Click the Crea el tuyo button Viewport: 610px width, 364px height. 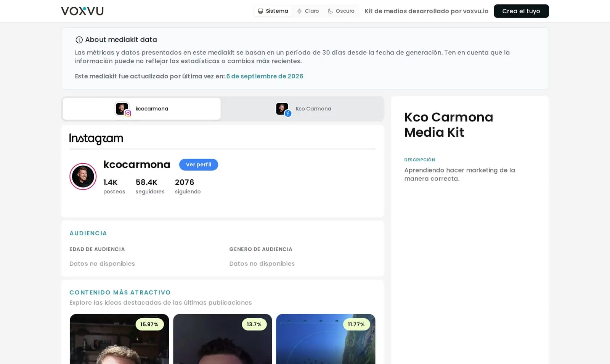click(x=521, y=11)
